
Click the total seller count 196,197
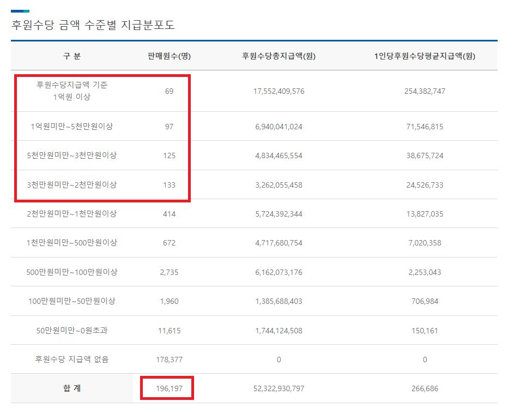[169, 388]
